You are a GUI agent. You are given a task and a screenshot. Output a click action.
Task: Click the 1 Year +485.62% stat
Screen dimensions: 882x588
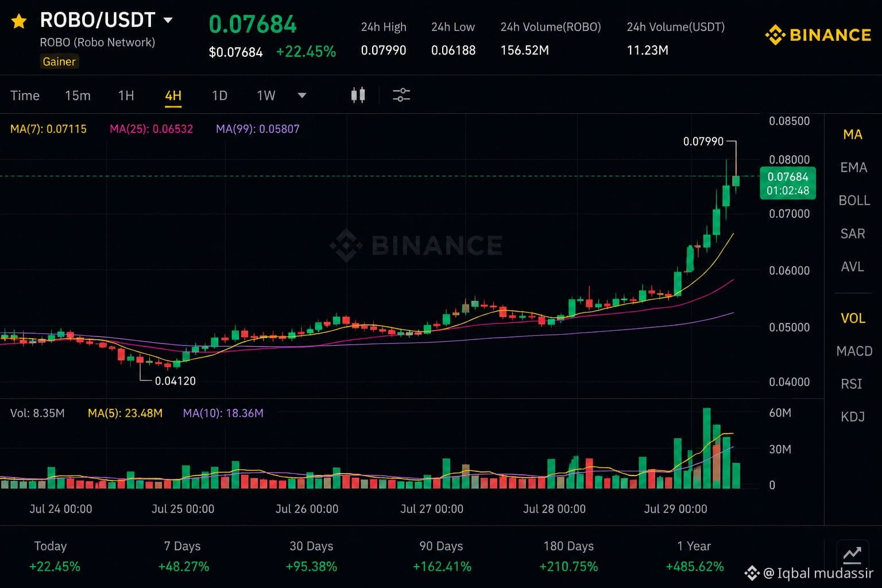(x=695, y=556)
